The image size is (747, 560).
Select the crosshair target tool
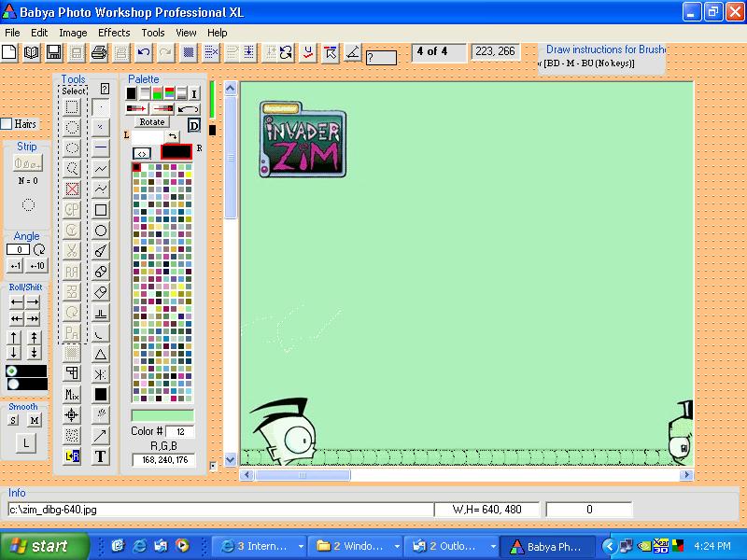[72, 414]
